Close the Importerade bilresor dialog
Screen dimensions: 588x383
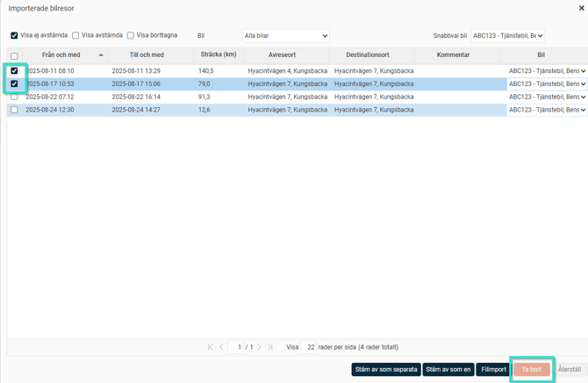[x=581, y=8]
